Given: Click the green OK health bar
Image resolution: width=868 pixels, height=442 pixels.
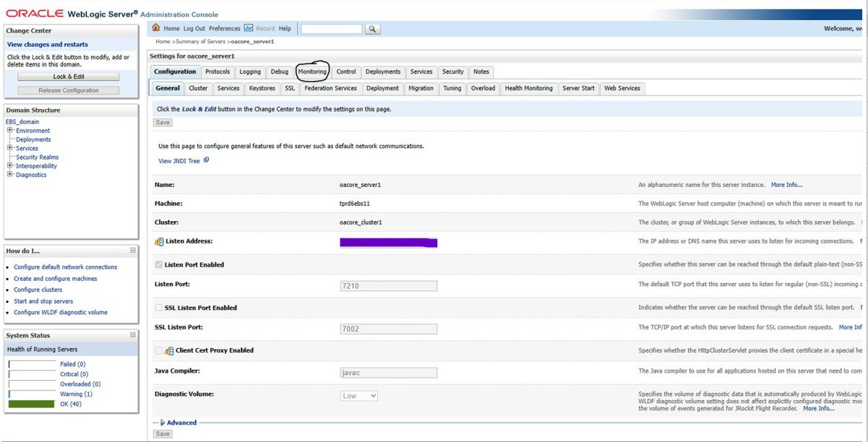Looking at the screenshot, I should (32, 404).
